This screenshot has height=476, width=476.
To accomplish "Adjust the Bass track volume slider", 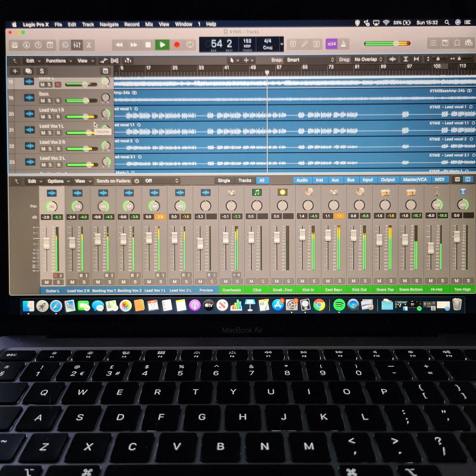I will [x=81, y=101].
